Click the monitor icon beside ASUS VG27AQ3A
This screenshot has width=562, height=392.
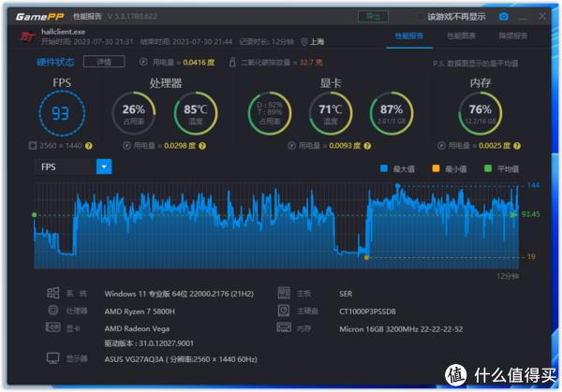click(53, 358)
